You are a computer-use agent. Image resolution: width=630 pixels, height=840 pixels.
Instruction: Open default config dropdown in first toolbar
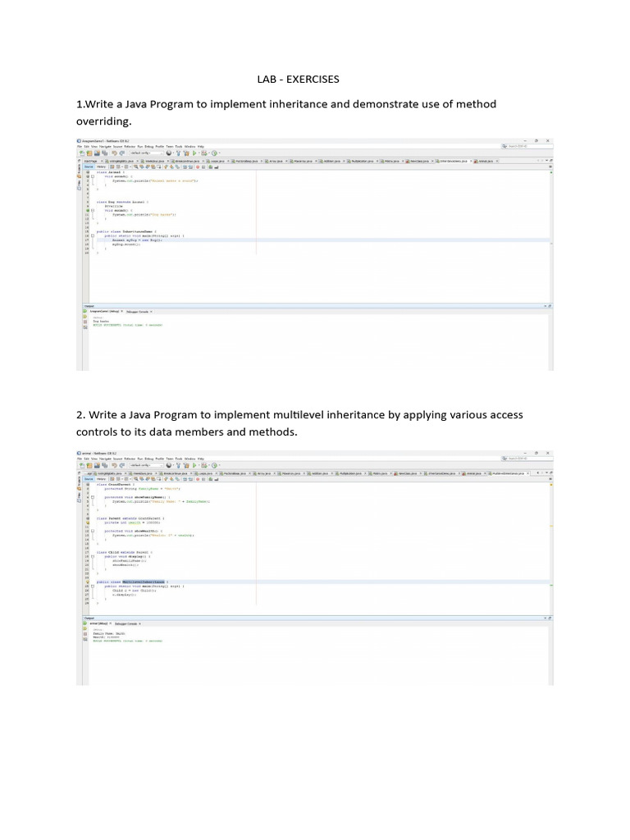[x=146, y=153]
